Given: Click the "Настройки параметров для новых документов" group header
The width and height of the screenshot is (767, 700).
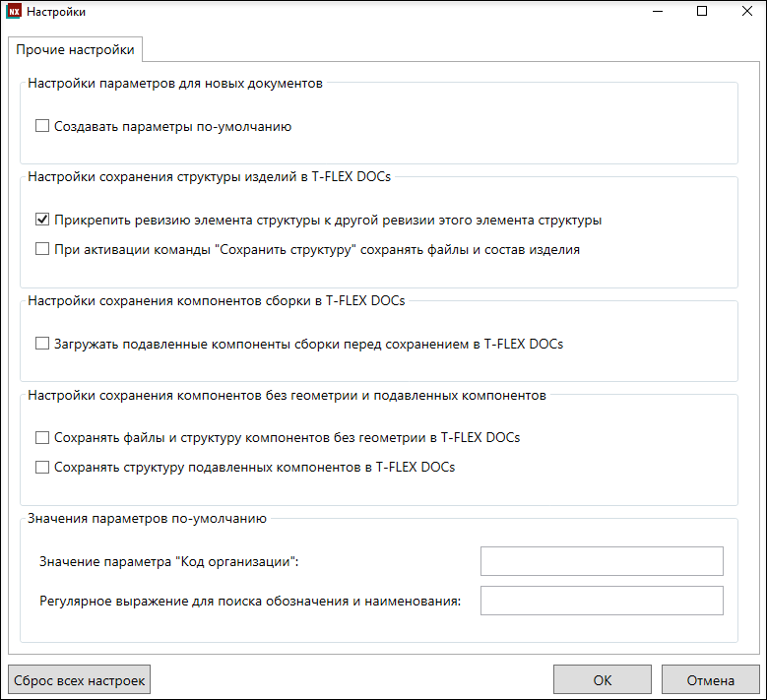Looking at the screenshot, I should (x=175, y=83).
